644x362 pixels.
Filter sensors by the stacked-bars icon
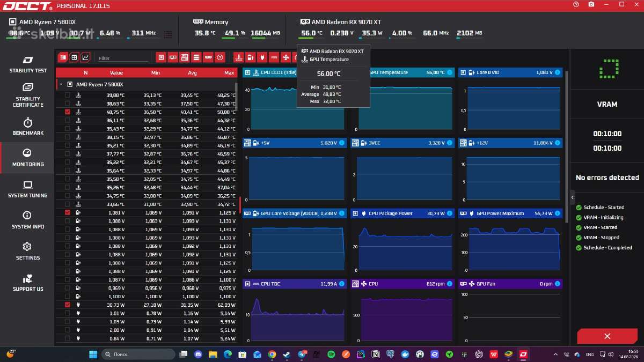coord(196,57)
